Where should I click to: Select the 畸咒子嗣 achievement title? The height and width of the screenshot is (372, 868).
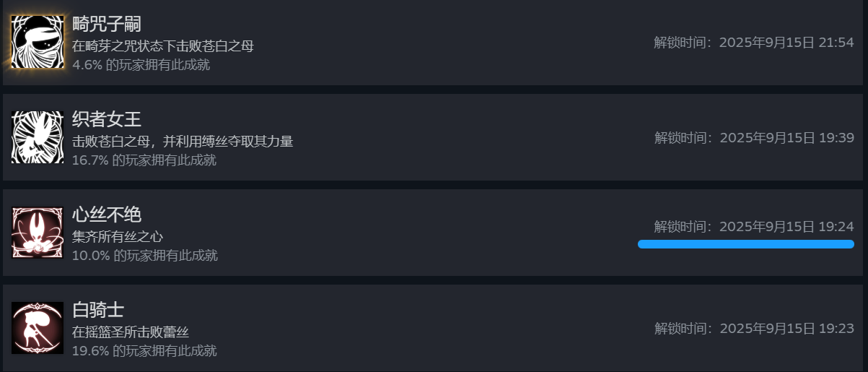pos(107,24)
